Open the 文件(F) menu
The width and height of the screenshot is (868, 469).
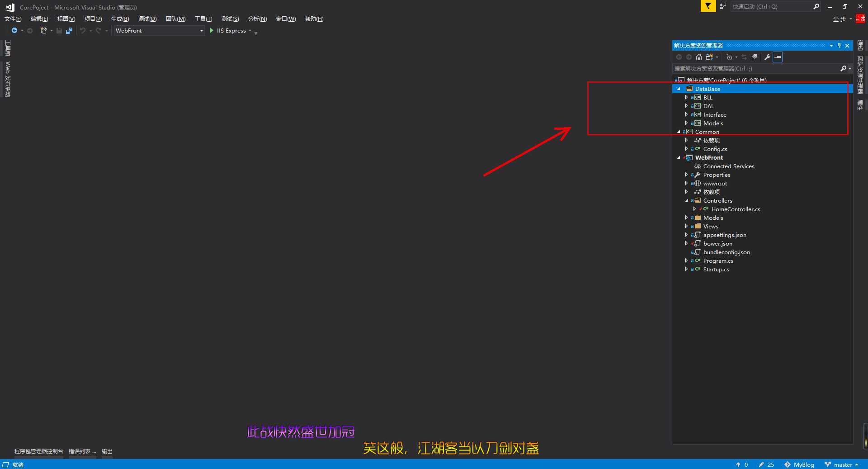click(13, 19)
